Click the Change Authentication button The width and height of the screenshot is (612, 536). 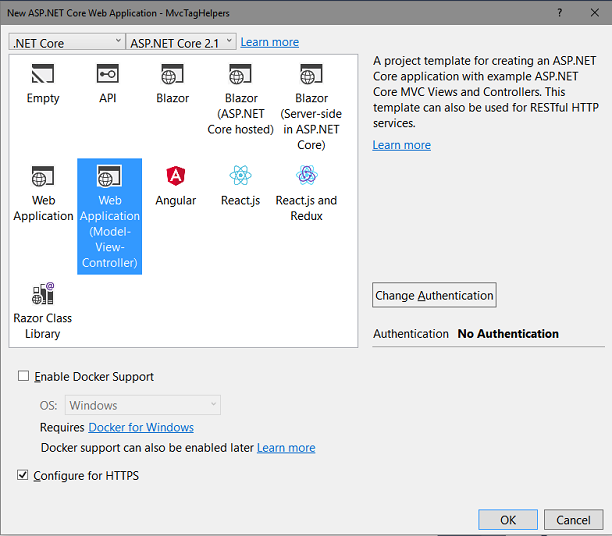(434, 295)
